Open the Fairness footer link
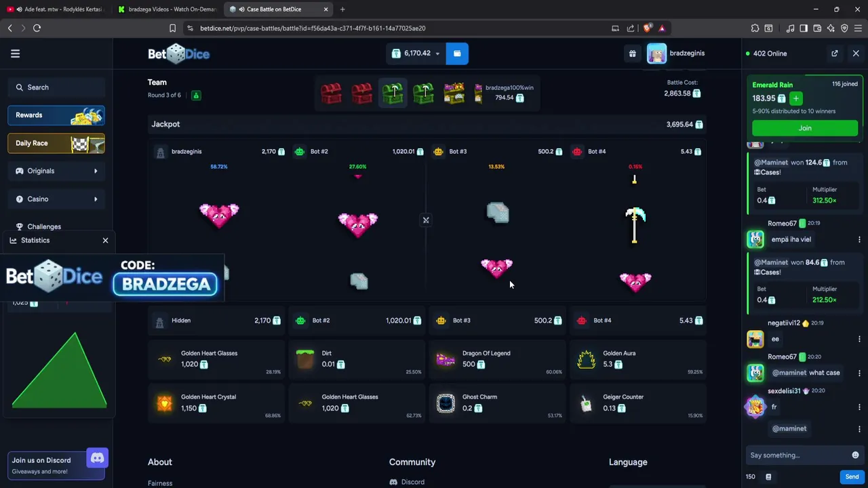 (x=160, y=483)
